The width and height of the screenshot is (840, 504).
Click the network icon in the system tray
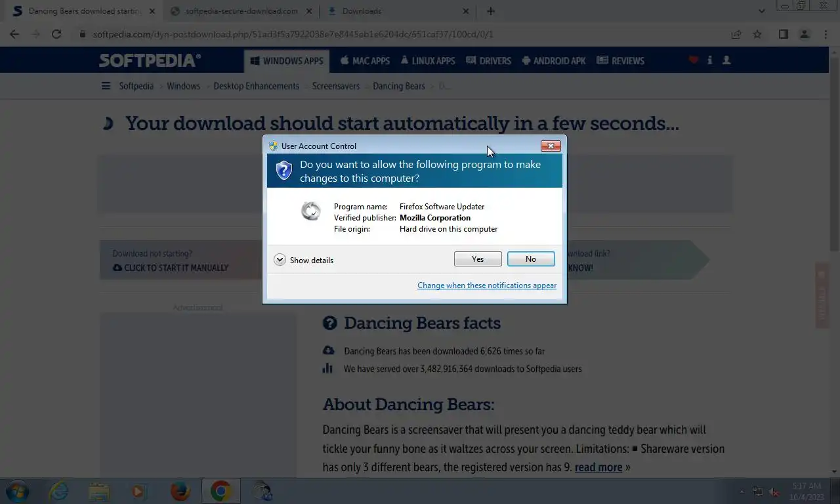(x=757, y=492)
